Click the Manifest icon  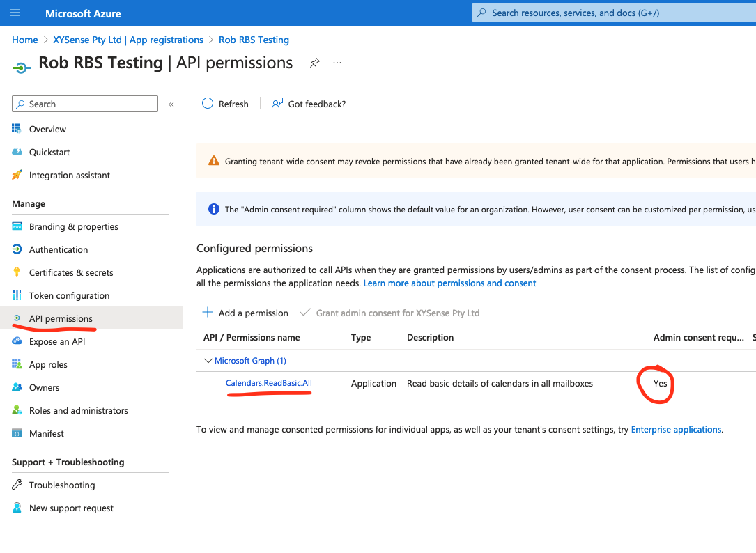17,433
